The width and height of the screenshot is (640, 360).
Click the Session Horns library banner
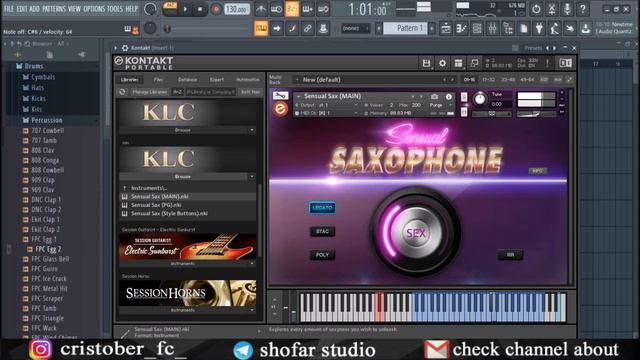click(x=187, y=293)
